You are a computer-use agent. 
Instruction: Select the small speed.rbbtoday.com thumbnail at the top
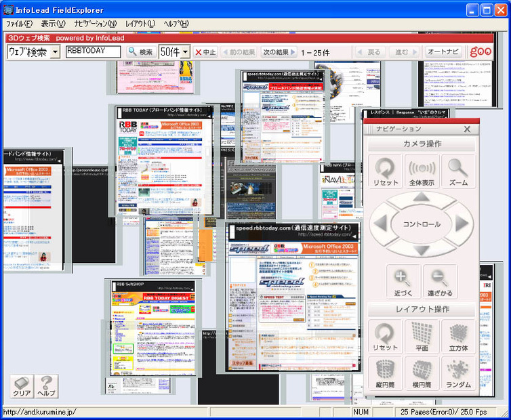point(283,117)
